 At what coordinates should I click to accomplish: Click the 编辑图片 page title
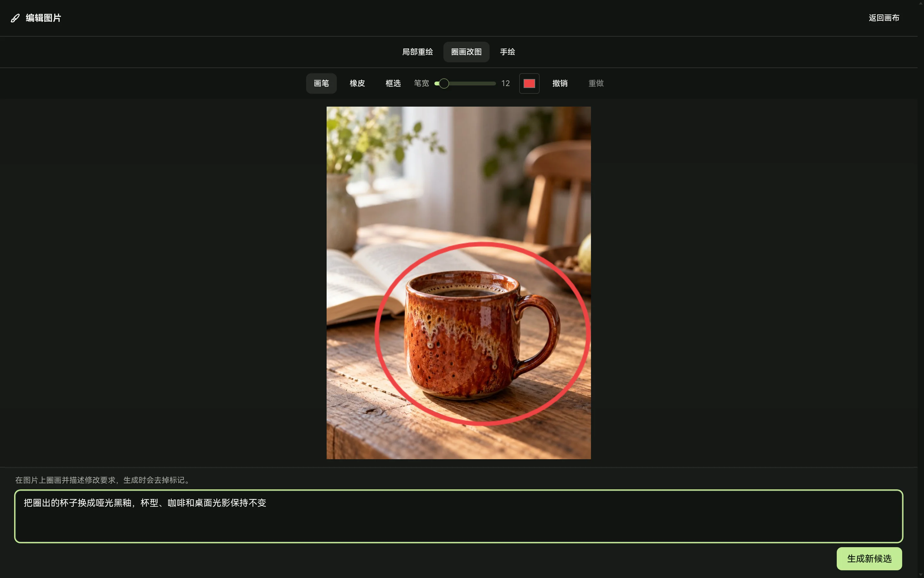(43, 18)
